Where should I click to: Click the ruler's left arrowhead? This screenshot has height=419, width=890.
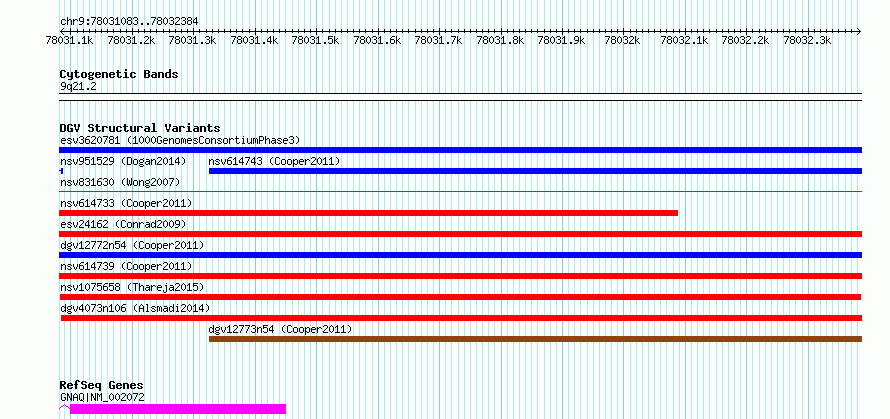click(62, 31)
